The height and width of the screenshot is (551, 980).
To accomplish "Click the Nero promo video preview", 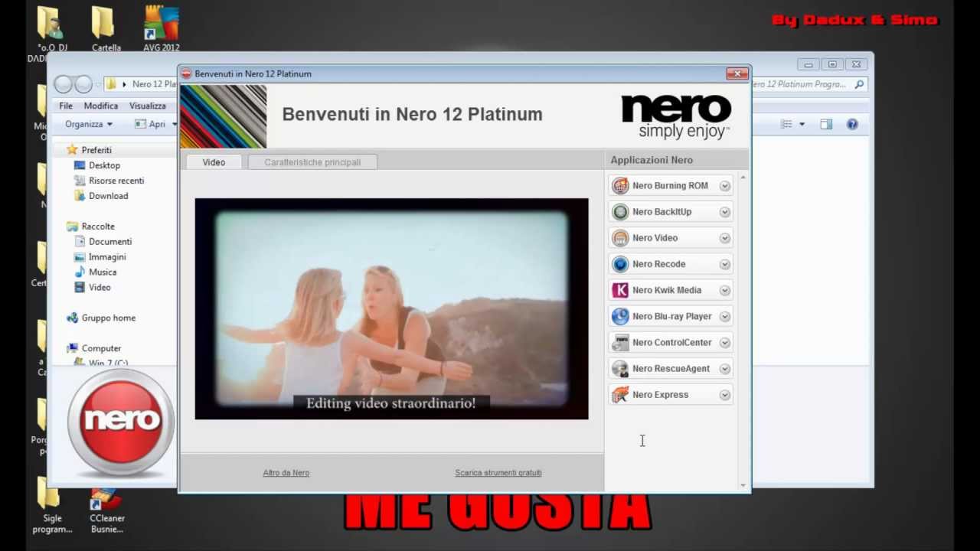I will pos(391,308).
